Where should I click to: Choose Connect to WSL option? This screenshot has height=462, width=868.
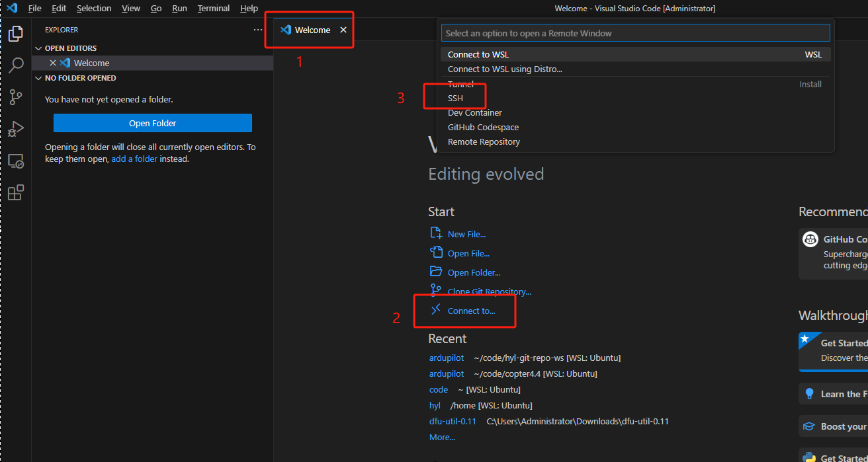point(635,54)
